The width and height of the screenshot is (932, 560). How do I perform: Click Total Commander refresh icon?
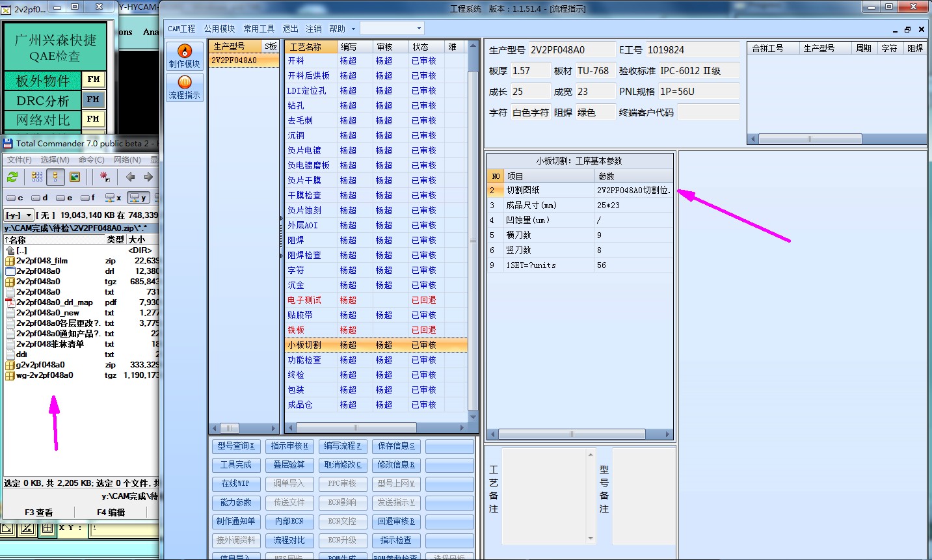12,177
